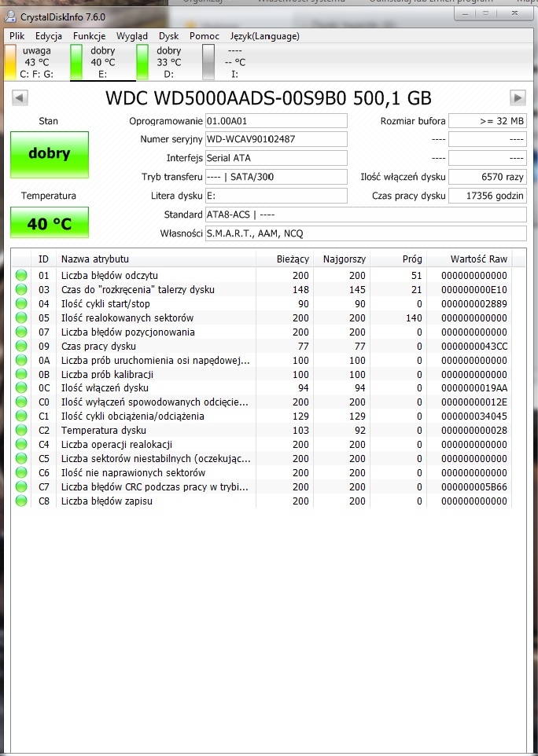Click the Wartość Raw column header
Viewport: 538px width, 756px height.
(470, 259)
